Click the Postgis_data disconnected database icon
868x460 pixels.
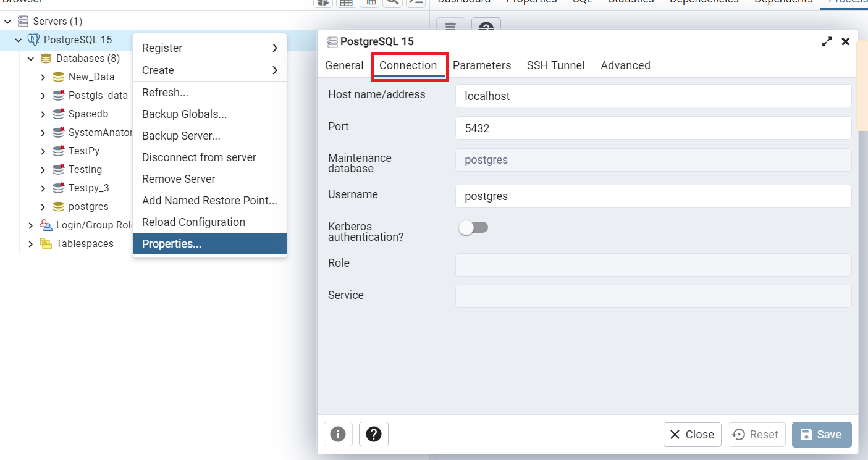tap(59, 96)
